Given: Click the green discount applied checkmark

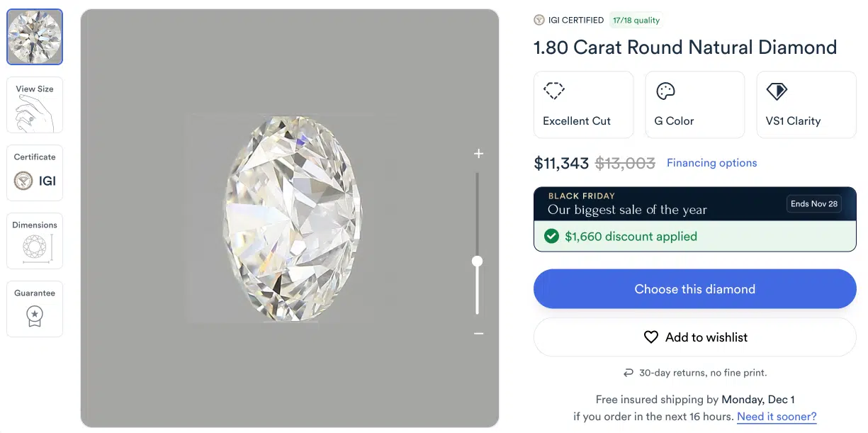Looking at the screenshot, I should [551, 236].
